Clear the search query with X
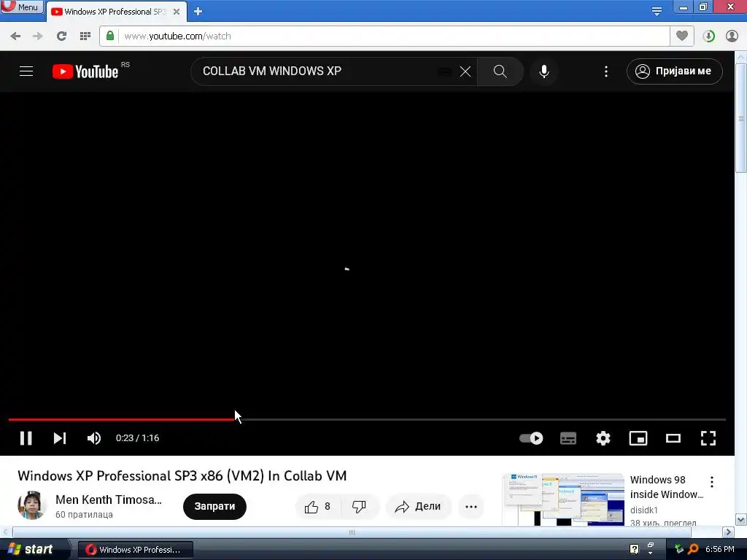The height and width of the screenshot is (560, 747). [465, 71]
